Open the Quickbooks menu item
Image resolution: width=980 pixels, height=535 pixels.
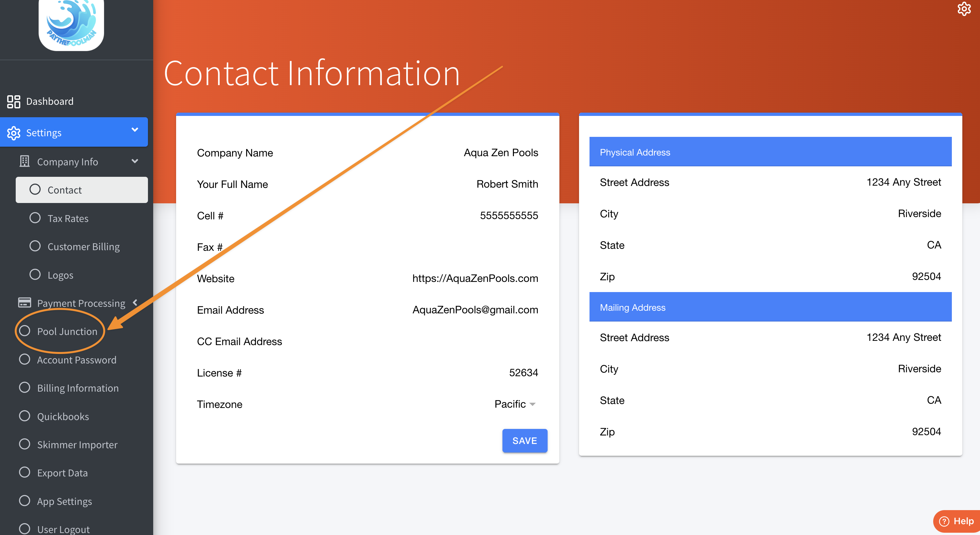click(63, 416)
